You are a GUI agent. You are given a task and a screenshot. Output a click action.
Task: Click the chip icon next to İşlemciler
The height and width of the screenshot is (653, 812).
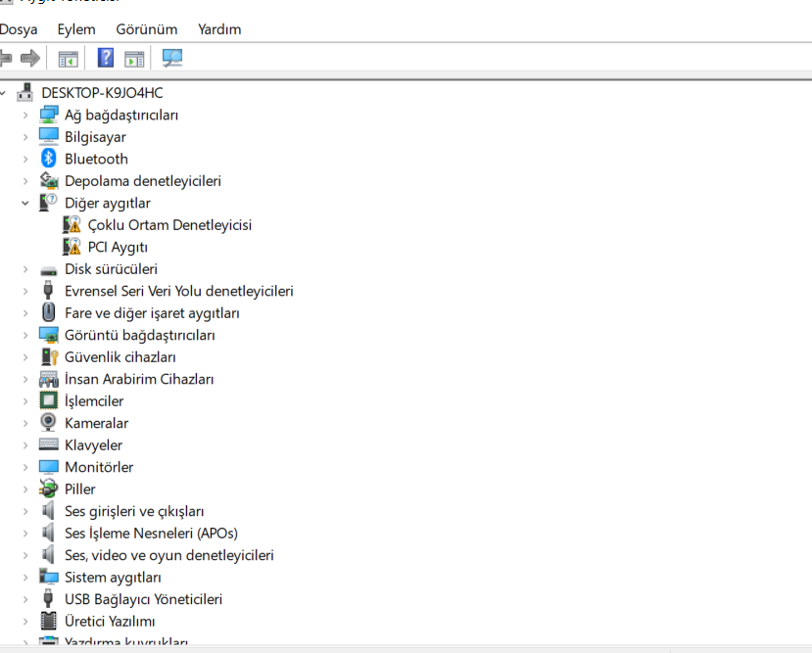click(49, 400)
